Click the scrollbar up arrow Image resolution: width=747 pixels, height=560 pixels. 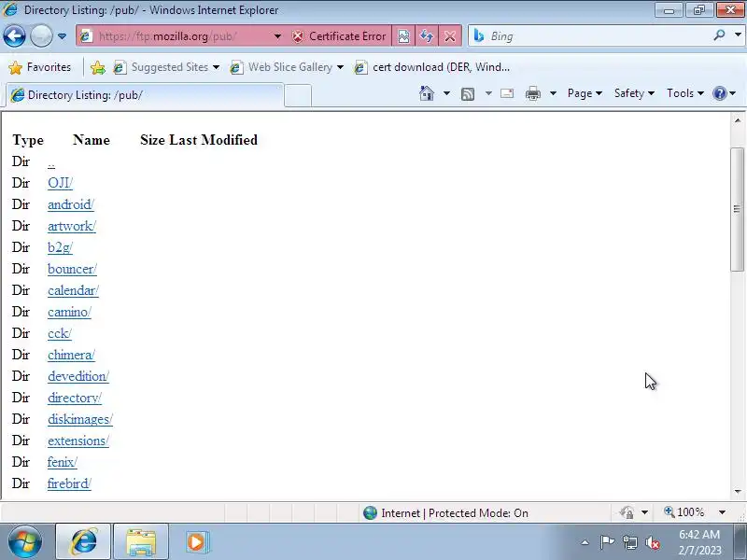click(738, 121)
